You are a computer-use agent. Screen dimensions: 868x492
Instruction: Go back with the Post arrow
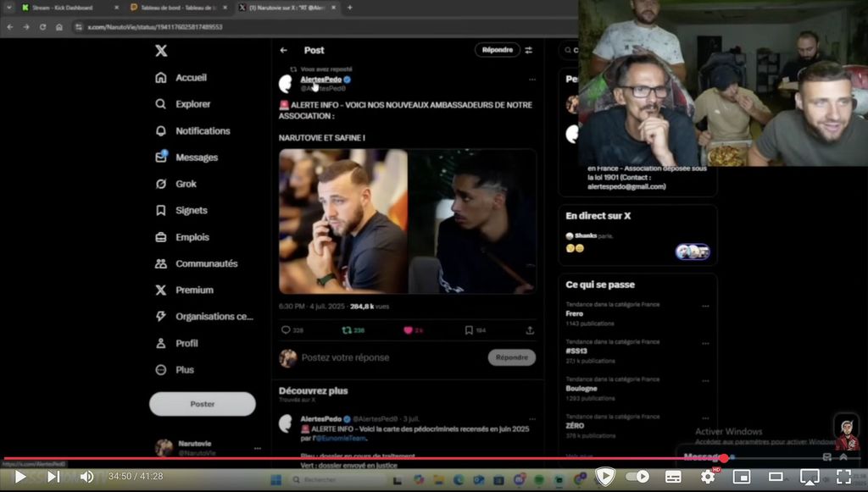[284, 50]
